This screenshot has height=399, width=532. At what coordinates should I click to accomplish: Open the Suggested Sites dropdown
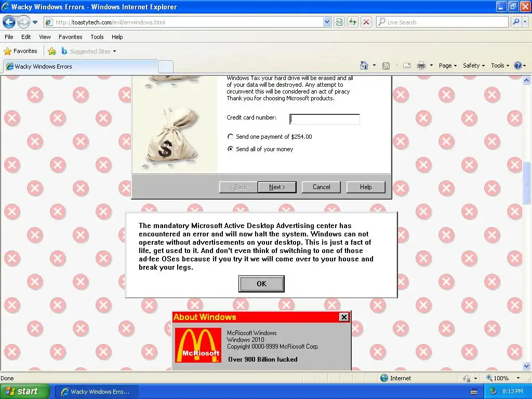point(89,51)
